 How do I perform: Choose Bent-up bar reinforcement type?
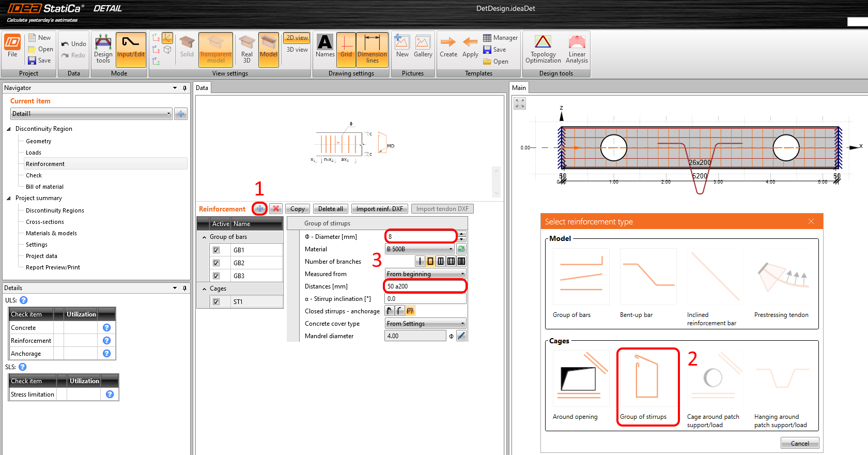point(648,283)
